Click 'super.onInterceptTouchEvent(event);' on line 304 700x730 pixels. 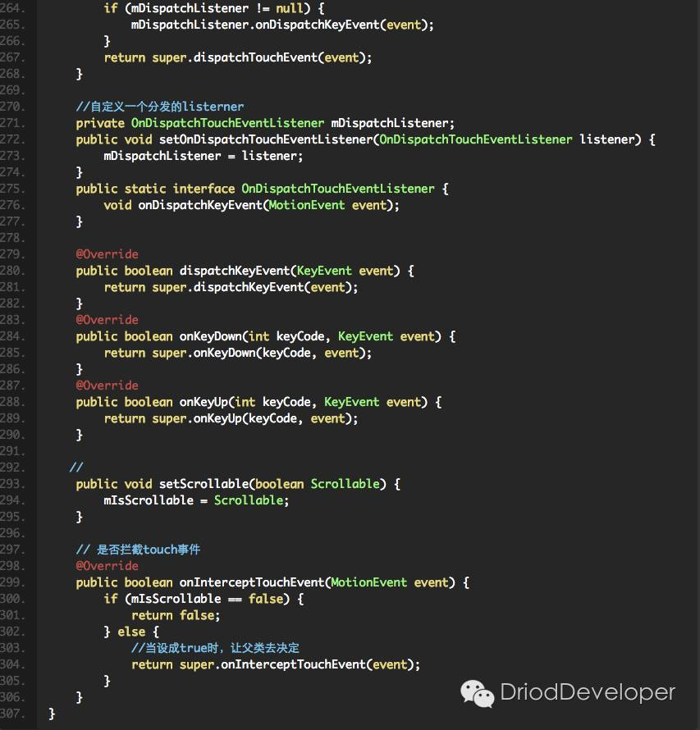(300, 664)
